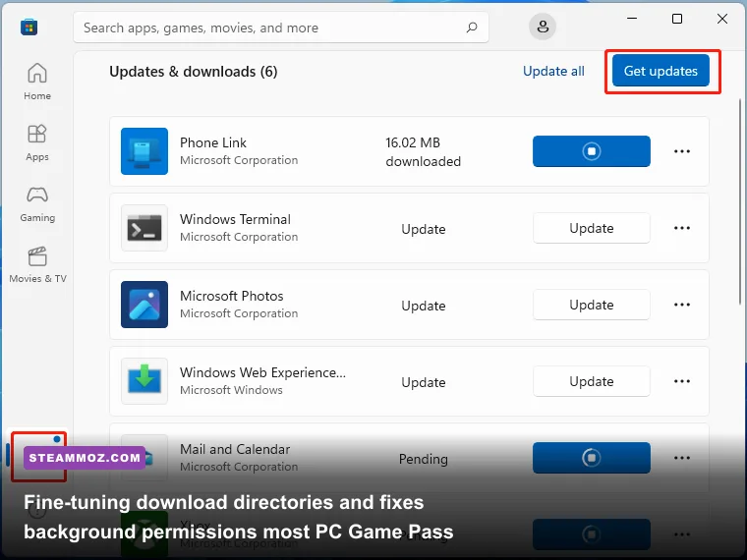Update Microsoft Photos
Screen dimensions: 747x560
[592, 305]
